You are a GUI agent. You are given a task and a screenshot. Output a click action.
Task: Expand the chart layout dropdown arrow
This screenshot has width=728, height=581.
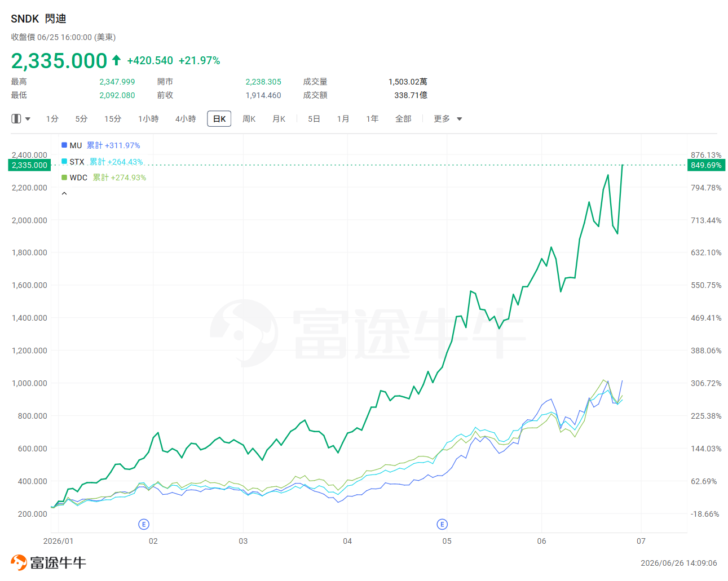28,119
